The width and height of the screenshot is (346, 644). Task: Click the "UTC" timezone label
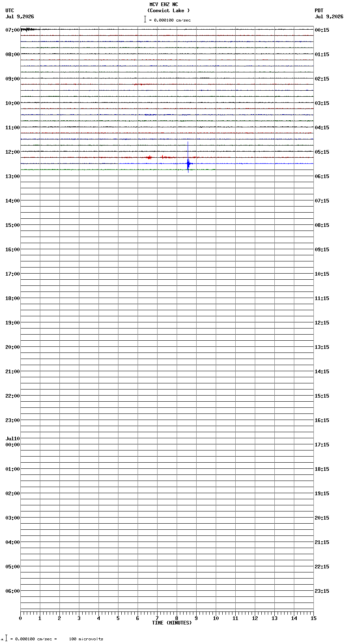(x=10, y=11)
